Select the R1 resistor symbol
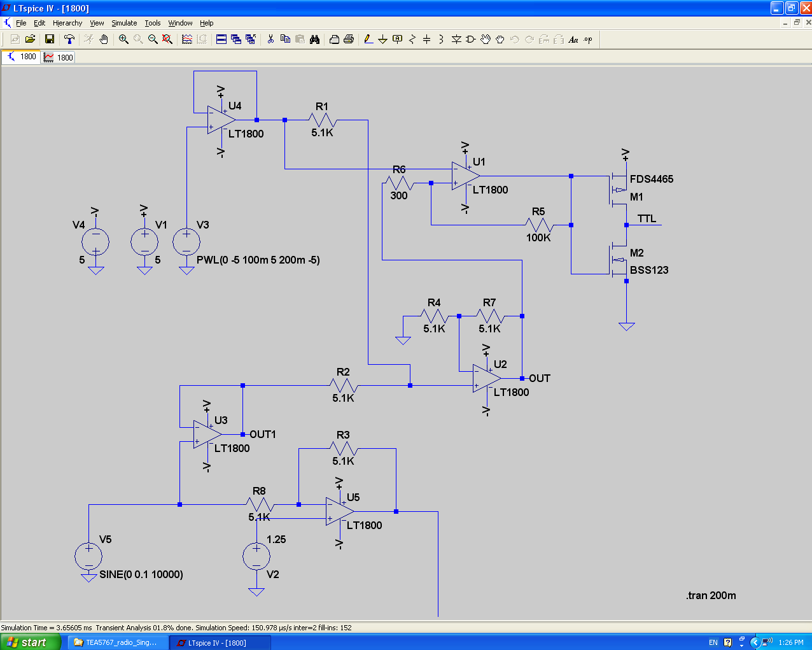812x650 pixels. tap(323, 120)
